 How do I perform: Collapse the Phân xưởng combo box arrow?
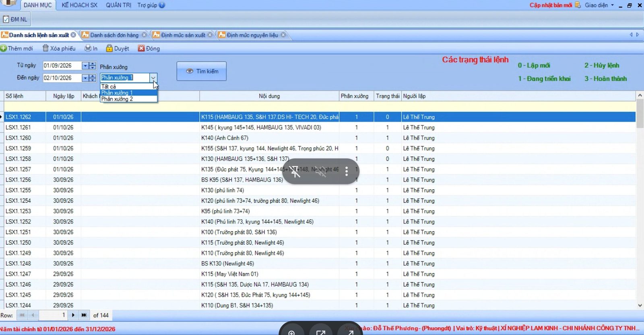click(153, 78)
